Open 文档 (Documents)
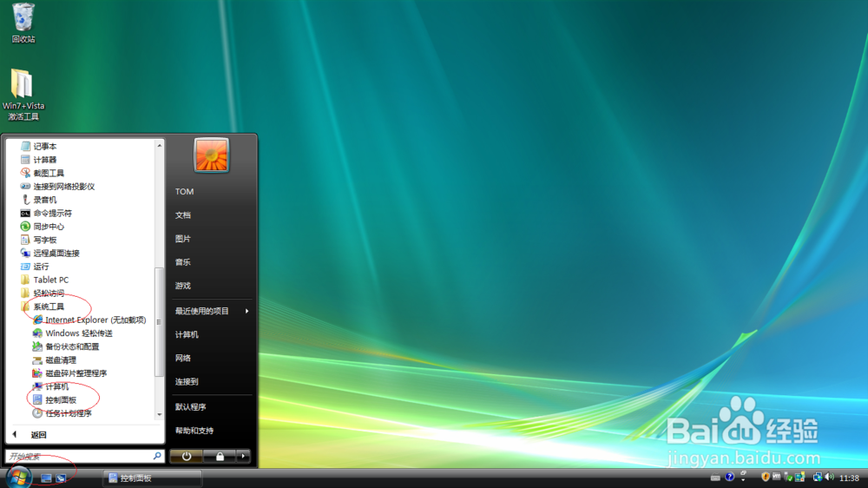 [x=183, y=215]
